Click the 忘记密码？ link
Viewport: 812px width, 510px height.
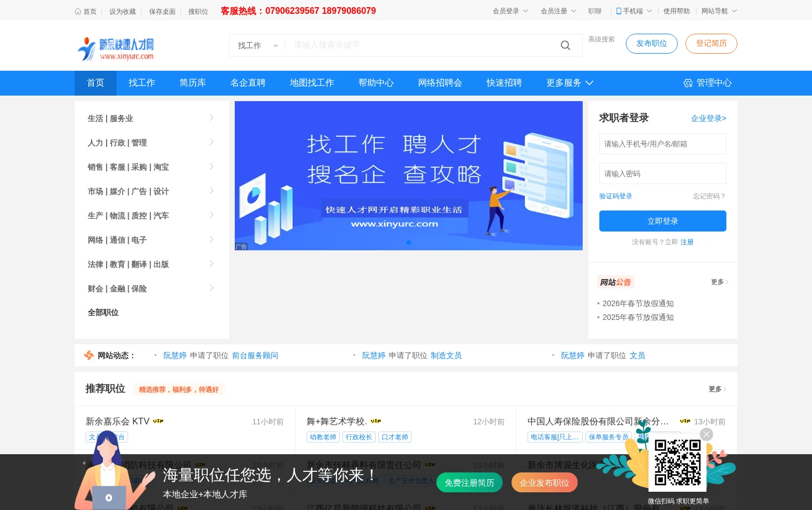pos(710,196)
